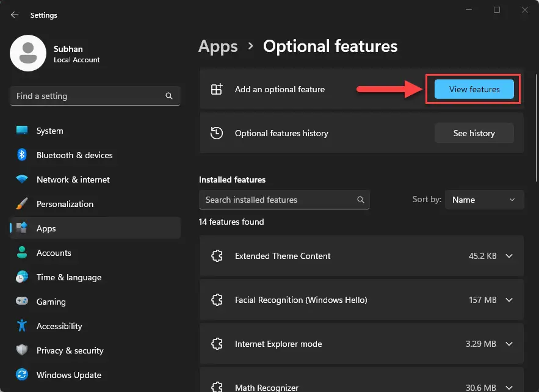Viewport: 539px width, 392px height.
Task: Click the Add an optional feature label
Action: (280, 89)
